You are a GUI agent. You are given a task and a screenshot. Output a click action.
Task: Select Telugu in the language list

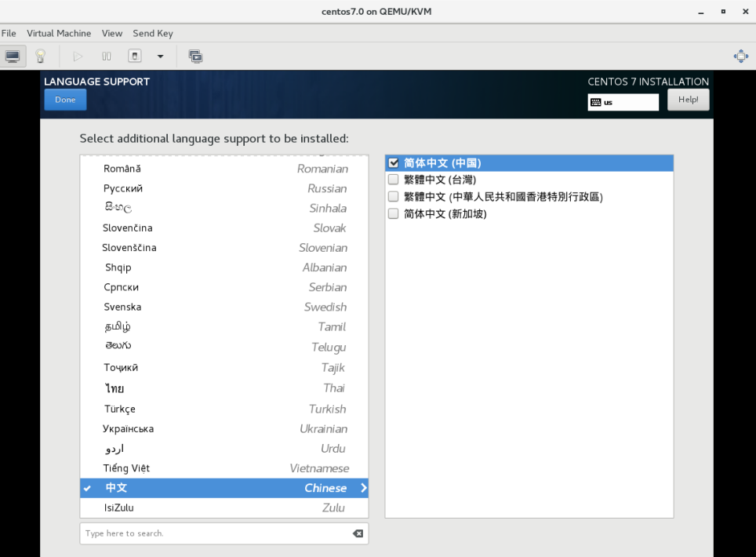(224, 348)
